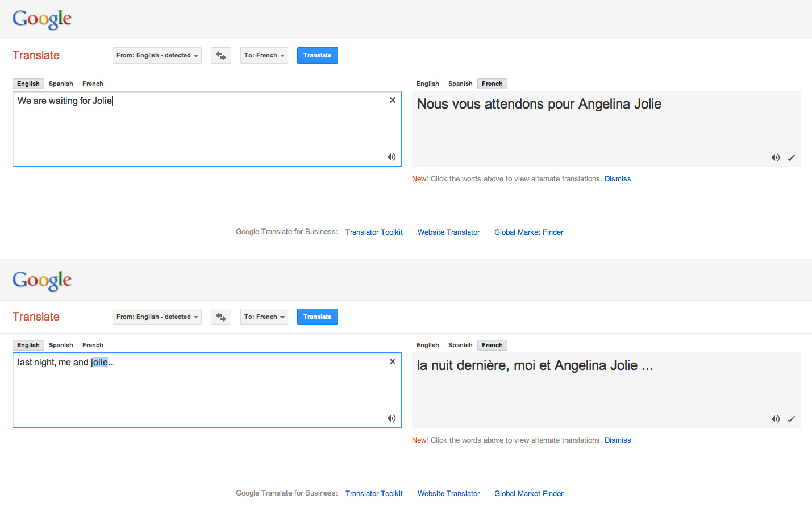The image size is (812, 516).
Task: Play audio for 'la nuit dernière' translation
Action: click(775, 419)
